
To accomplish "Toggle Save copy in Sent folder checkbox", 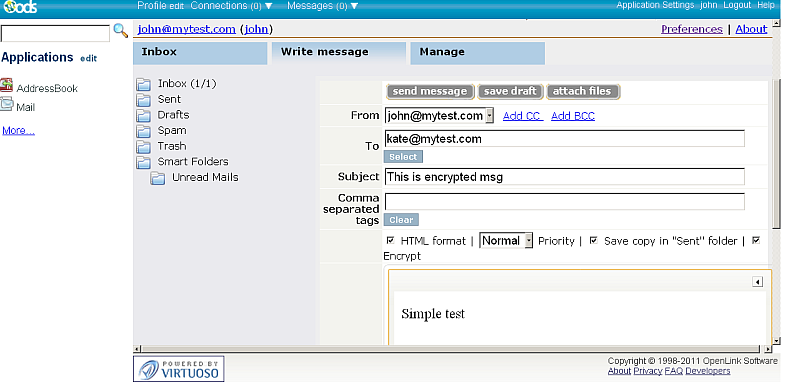I will (x=594, y=240).
